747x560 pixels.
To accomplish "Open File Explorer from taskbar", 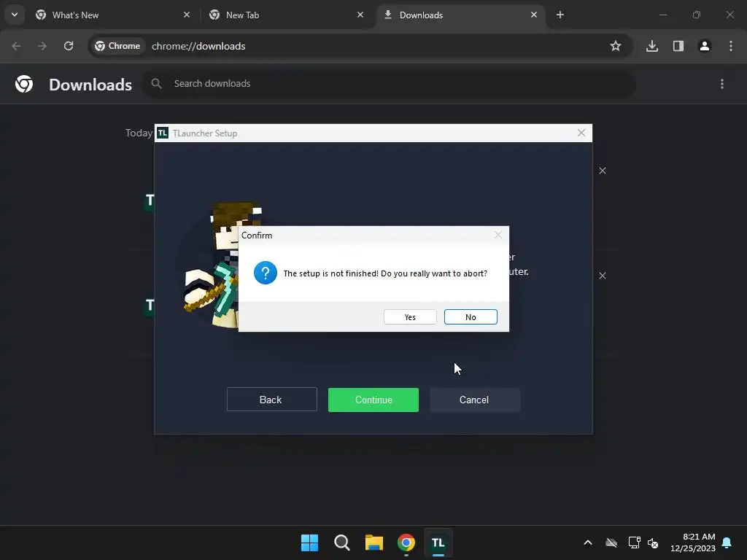I will (x=374, y=542).
